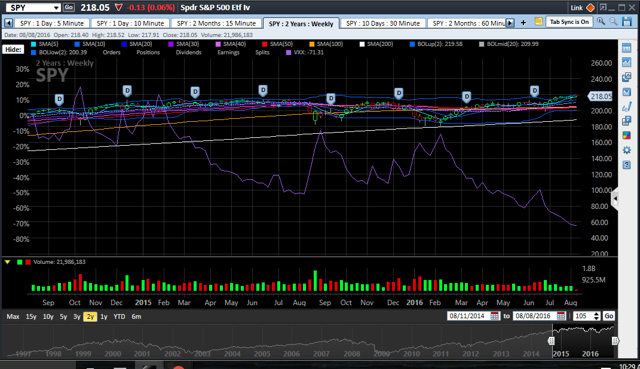The image size is (640, 369).
Task: Click the orange Link diamond icon
Action: [590, 7]
